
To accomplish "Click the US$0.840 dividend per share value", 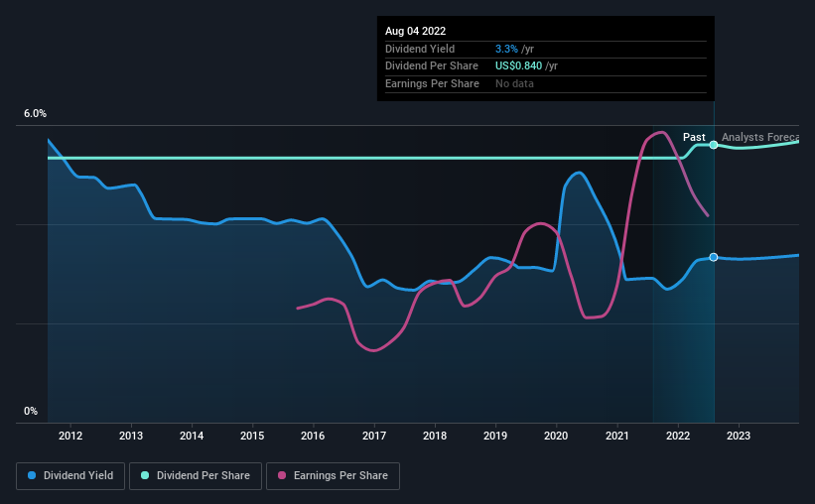I will [x=518, y=66].
